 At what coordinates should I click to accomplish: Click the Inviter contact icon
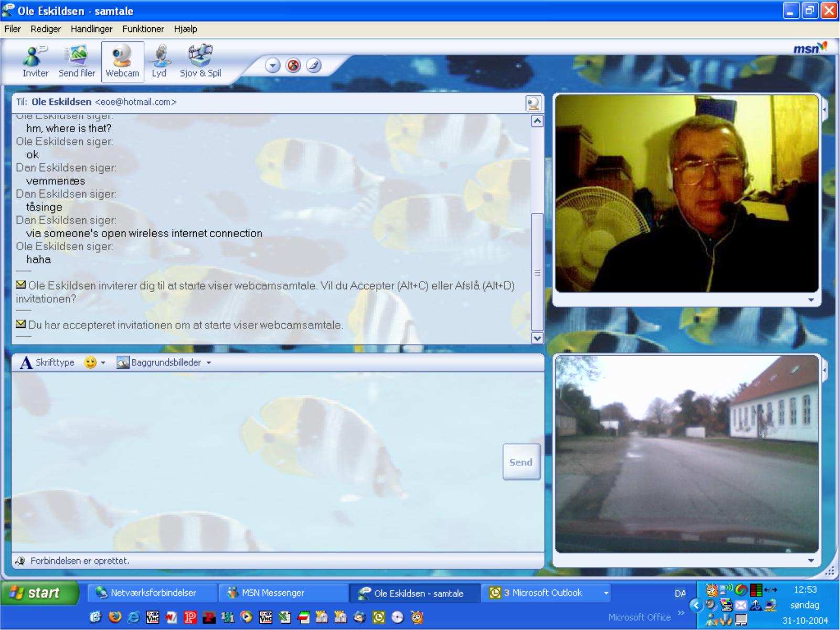click(35, 61)
